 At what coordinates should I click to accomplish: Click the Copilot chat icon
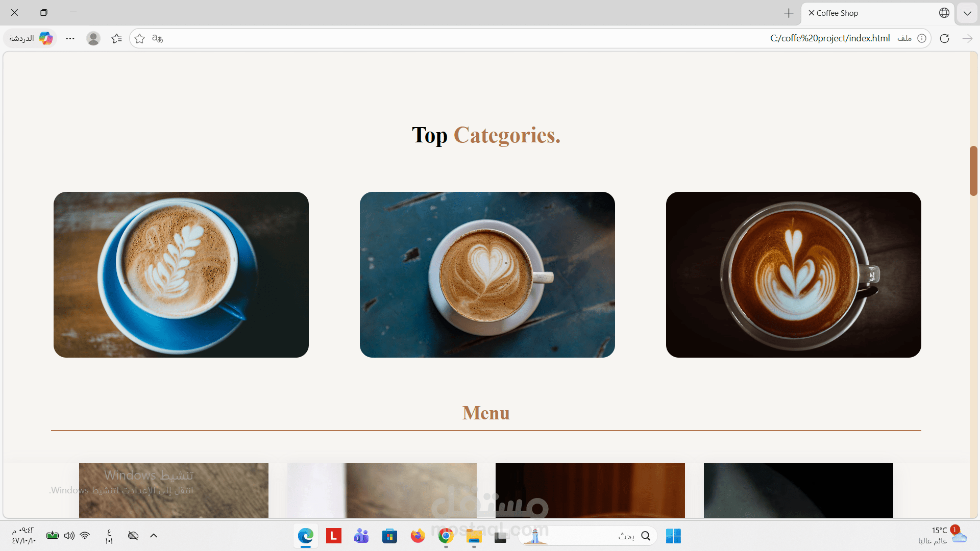click(x=46, y=38)
